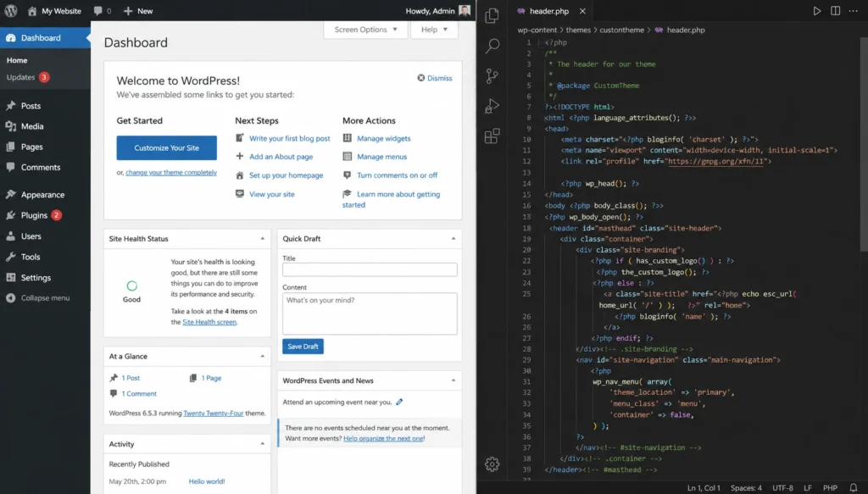
Task: Open the Manage gear icon in VS Code
Action: tap(492, 464)
